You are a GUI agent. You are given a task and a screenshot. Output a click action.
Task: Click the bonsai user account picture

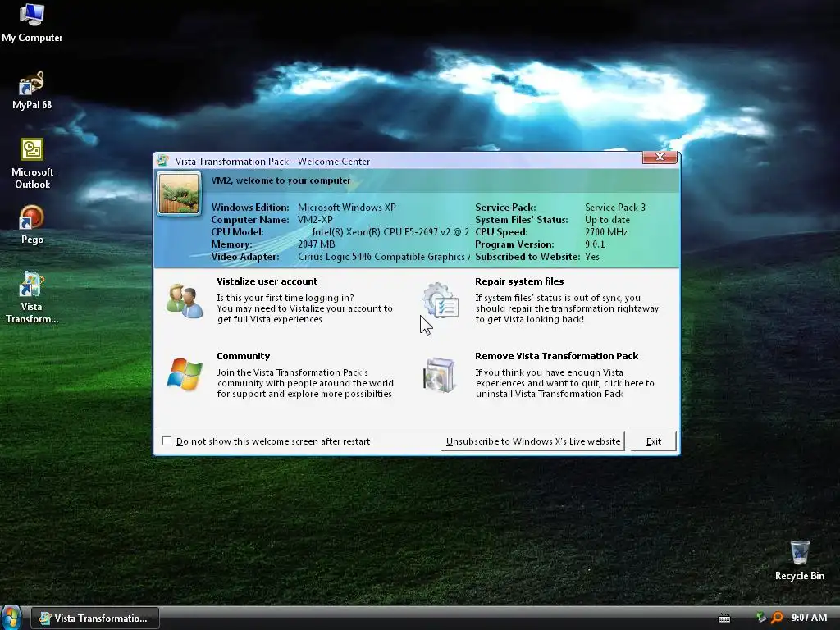pos(179,194)
